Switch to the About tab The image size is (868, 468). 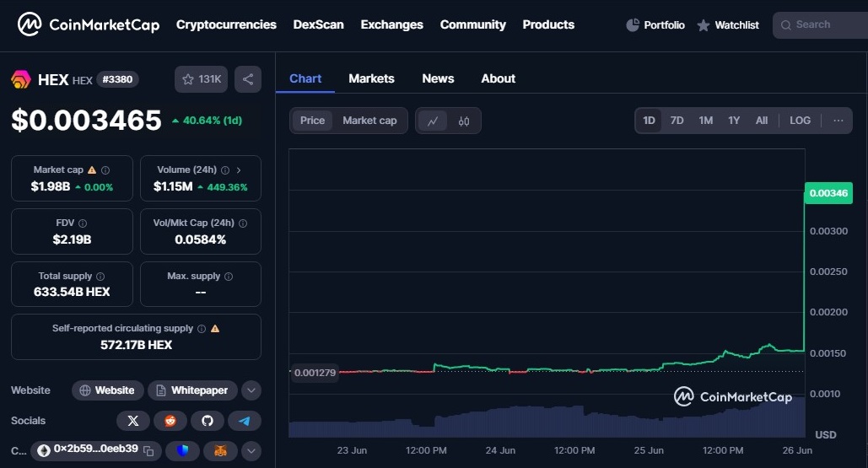tap(499, 79)
